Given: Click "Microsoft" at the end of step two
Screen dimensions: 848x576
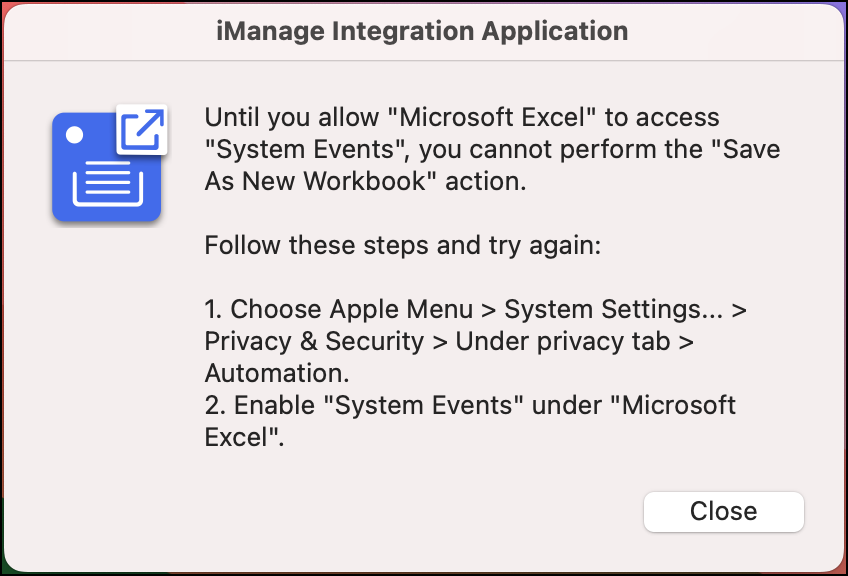Looking at the screenshot, I should pos(678,405).
